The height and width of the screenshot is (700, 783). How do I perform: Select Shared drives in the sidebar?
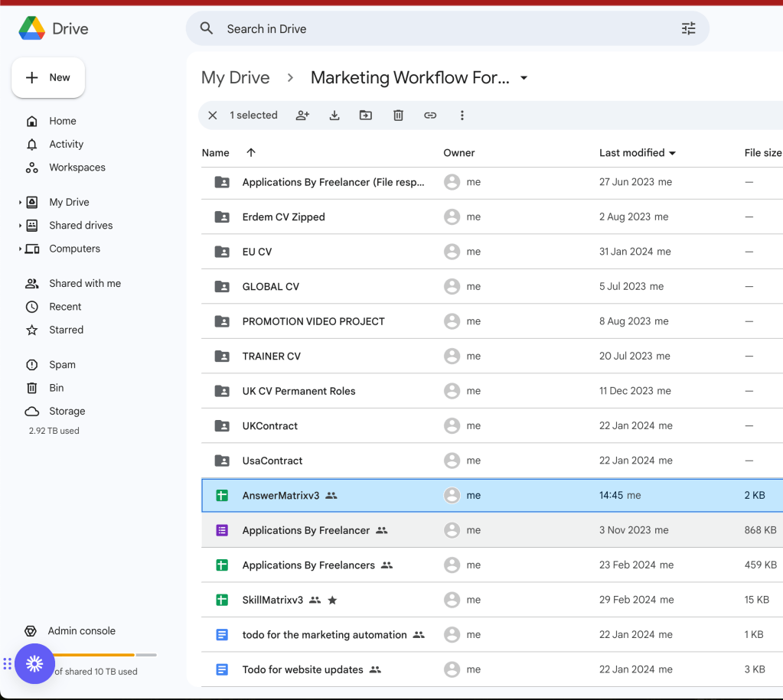pyautogui.click(x=81, y=226)
